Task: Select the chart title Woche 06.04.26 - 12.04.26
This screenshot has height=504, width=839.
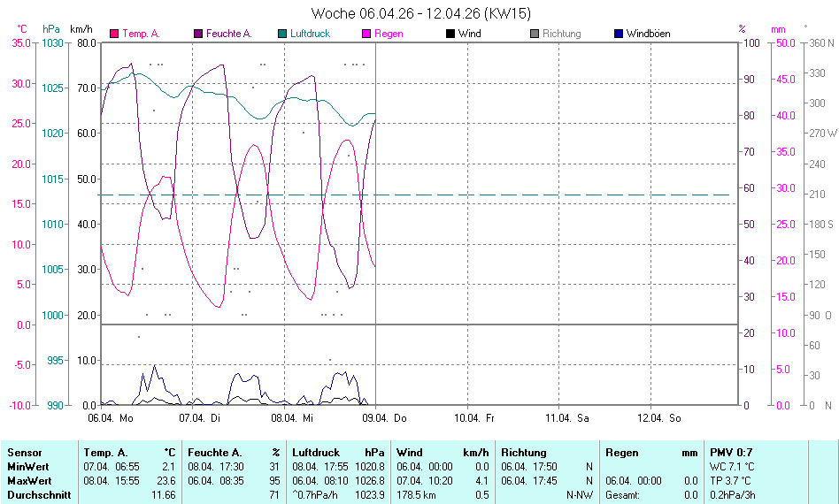Action: 421,13
